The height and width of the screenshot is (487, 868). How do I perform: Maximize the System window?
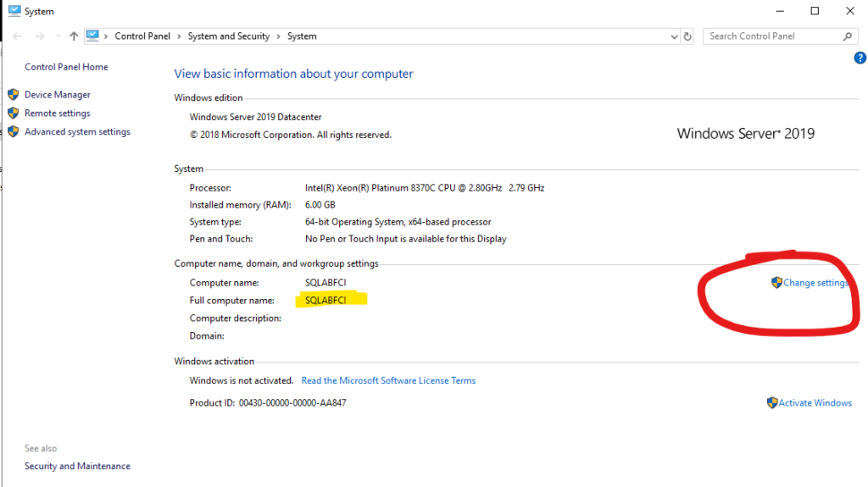coord(815,11)
